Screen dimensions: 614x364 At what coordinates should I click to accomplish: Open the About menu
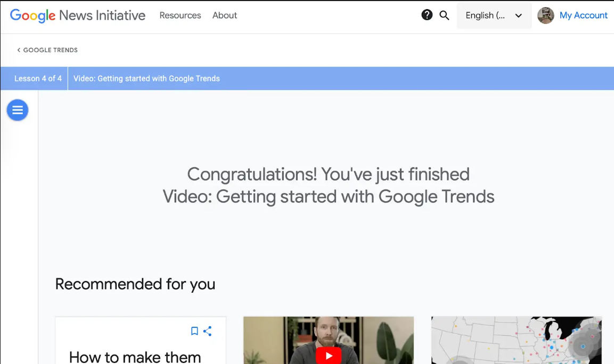(x=225, y=15)
